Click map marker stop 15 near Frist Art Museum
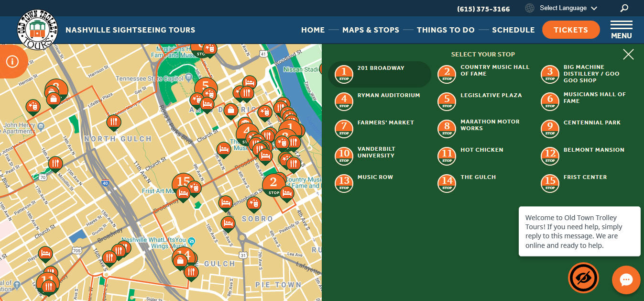Image resolution: width=644 pixels, height=301 pixels. 183,183
